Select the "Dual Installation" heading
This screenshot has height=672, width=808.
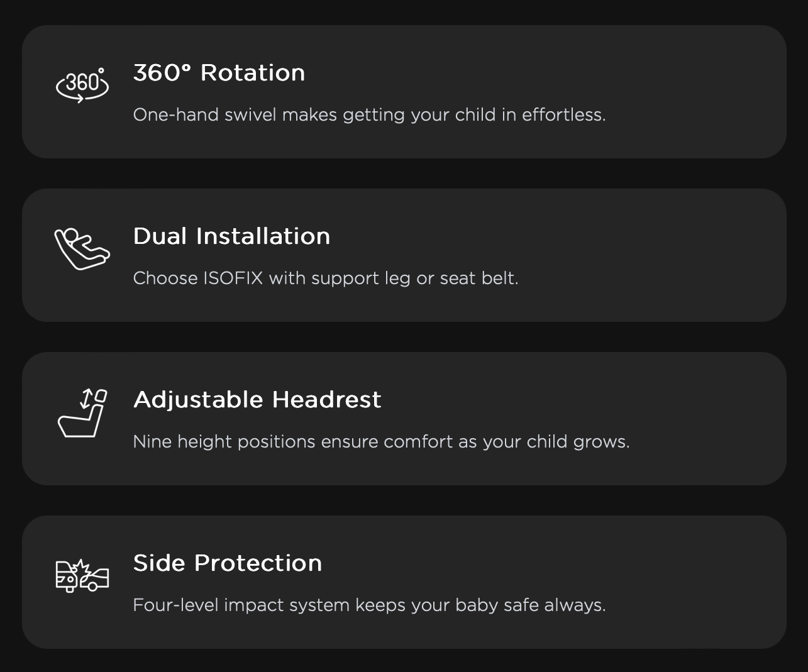[x=231, y=236]
